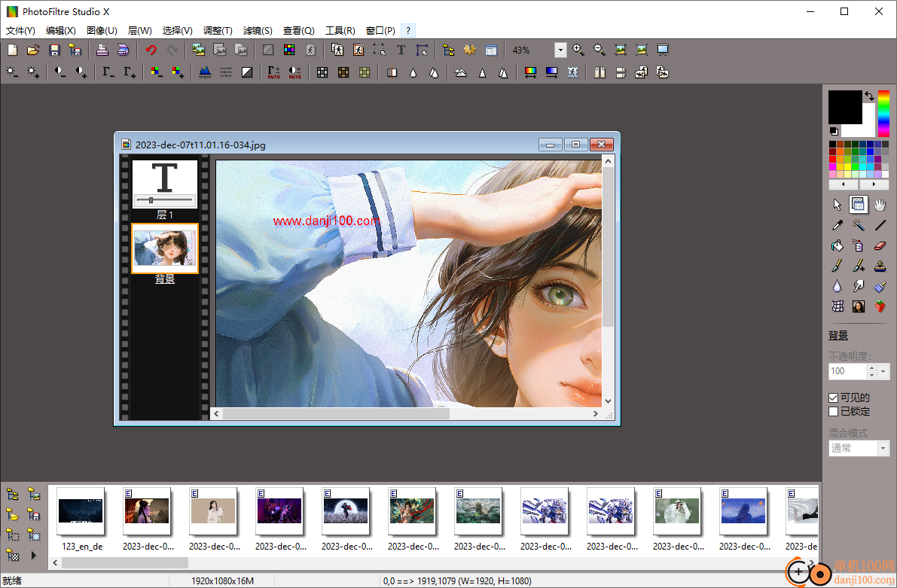Click the explorer play arrow button
Screen dimensions: 897x588
tap(33, 555)
